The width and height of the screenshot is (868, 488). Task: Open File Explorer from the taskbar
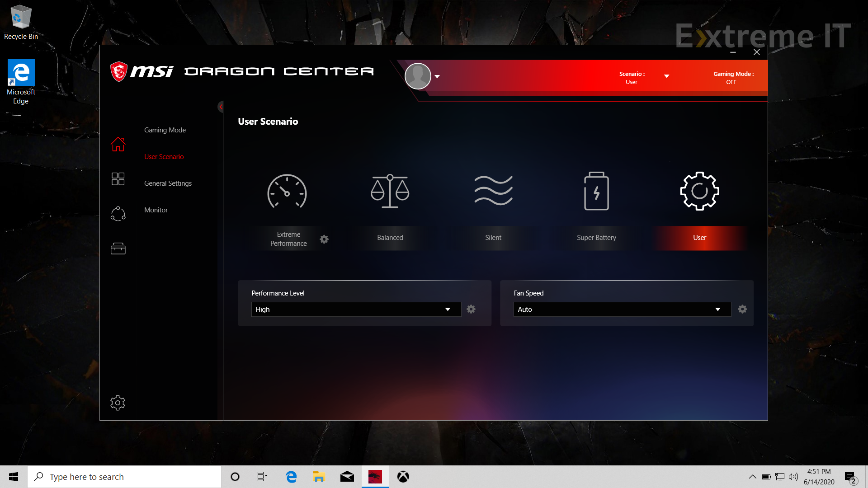click(x=319, y=477)
